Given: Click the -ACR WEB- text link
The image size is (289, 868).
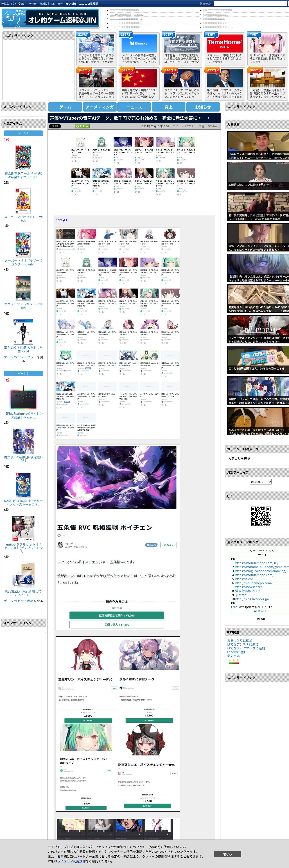Looking at the screenshot, I should coord(260,611).
